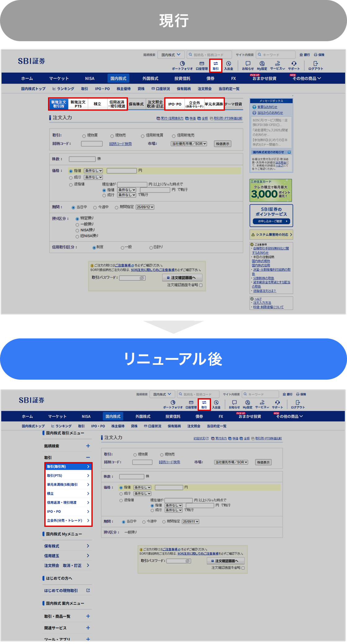Click 取引パスワード field in リニューアル後 screen
This screenshot has width=347, height=644.
coord(178,561)
